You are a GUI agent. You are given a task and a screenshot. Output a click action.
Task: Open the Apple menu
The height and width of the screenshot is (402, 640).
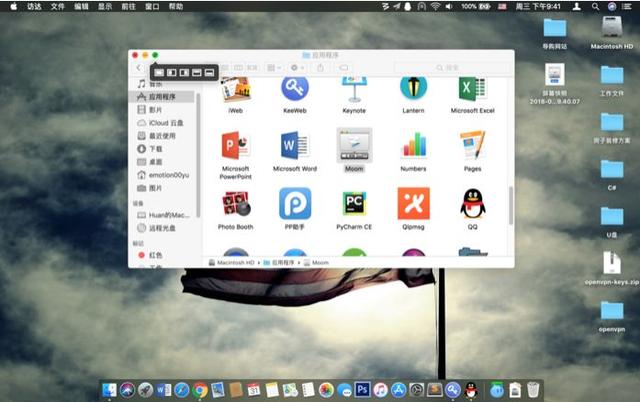coord(13,6)
